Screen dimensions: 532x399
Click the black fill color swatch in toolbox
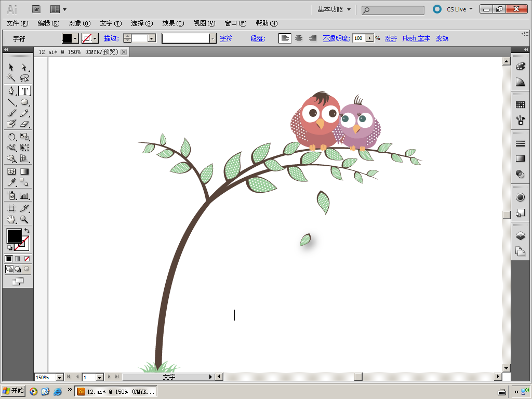13,236
